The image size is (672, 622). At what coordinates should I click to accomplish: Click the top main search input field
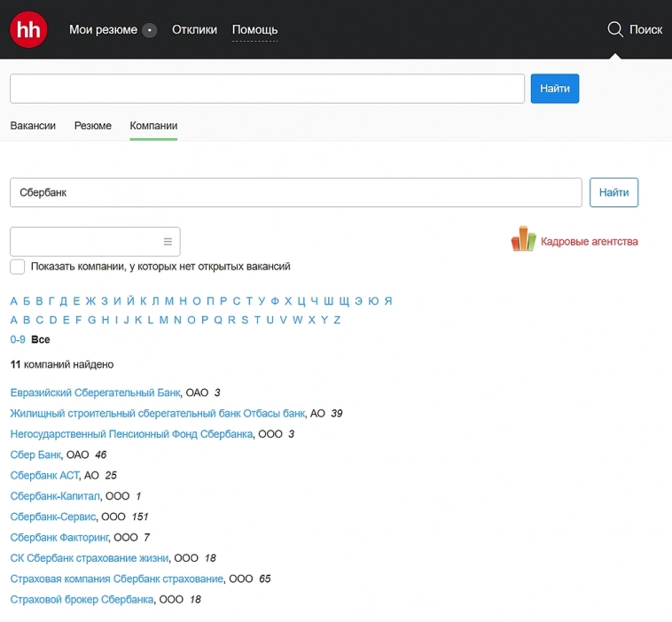click(x=267, y=89)
